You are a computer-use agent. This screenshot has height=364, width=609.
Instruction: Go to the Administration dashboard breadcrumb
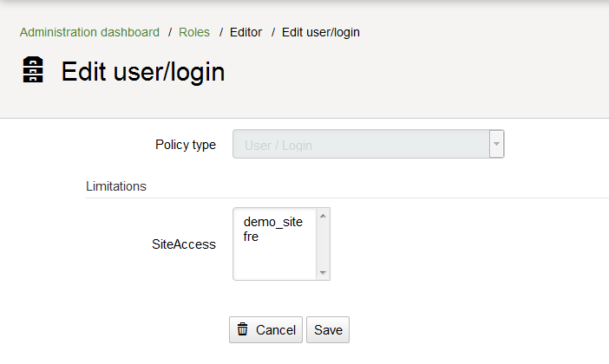(89, 32)
